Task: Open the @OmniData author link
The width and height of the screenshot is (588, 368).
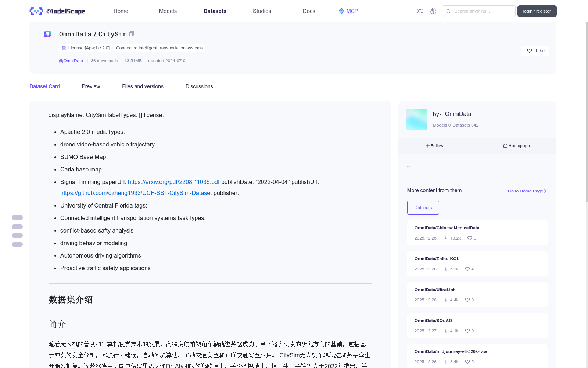Action: click(x=71, y=61)
